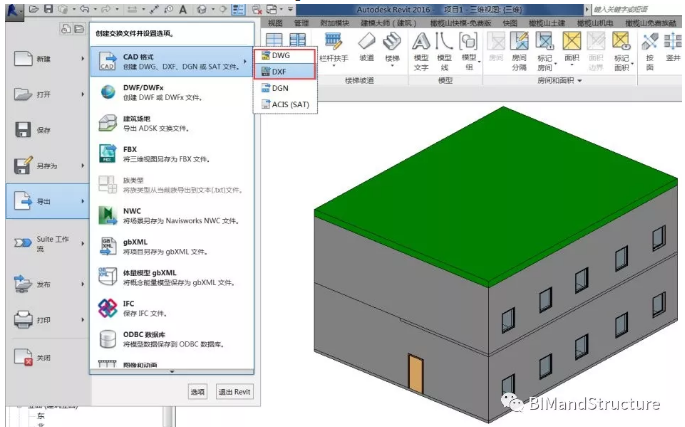
Task: Select the 竖井 shaft opening tool
Action: pos(673,47)
